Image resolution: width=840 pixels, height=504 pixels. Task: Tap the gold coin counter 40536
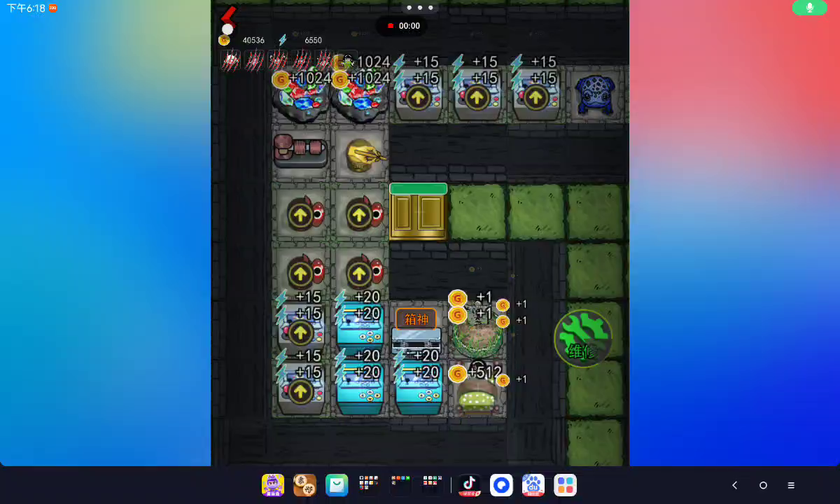(242, 41)
